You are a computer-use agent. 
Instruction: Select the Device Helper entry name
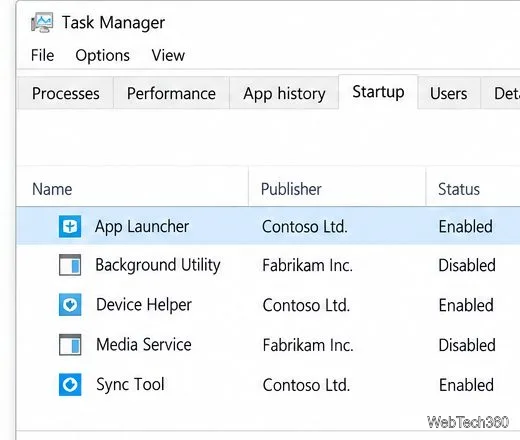tap(144, 305)
